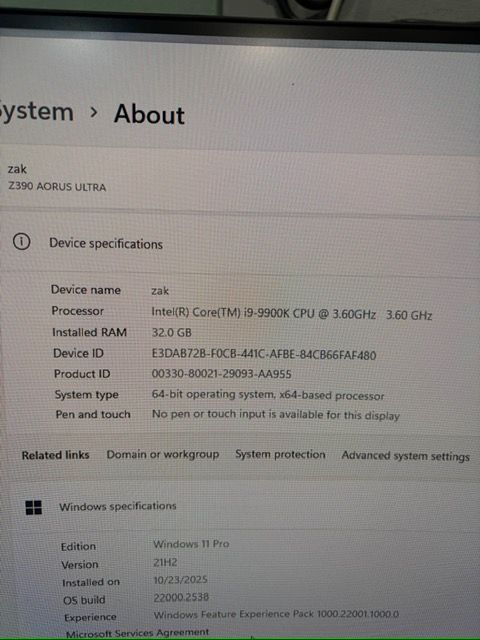Click the Windows 11 Pro edition value
Image resolution: width=480 pixels, height=640 pixels.
click(x=191, y=544)
